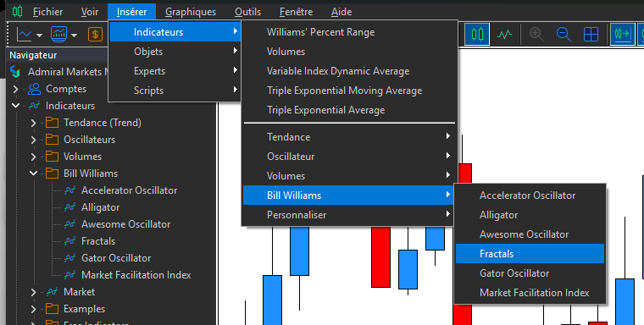Viewport: 644px width, 325px height.
Task: Click the Accelerator Oscillator indicator icon in Navigateur
Action: tap(70, 190)
